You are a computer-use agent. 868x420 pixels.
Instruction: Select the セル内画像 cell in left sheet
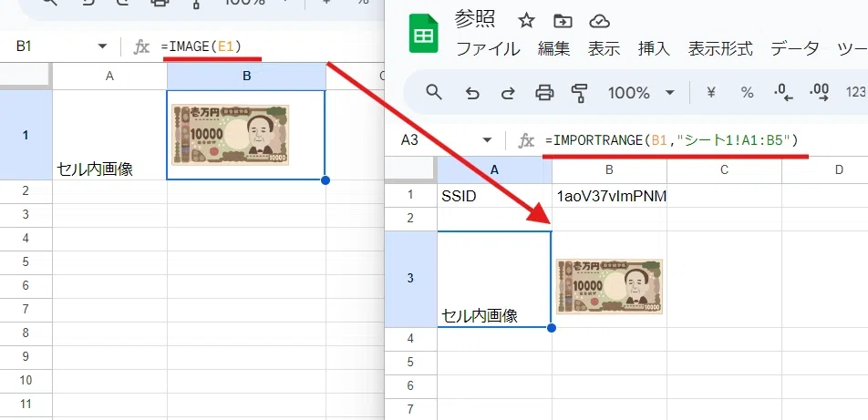[x=109, y=135]
